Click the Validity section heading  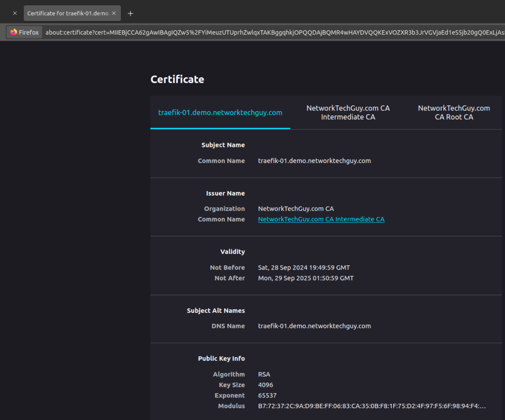232,252
